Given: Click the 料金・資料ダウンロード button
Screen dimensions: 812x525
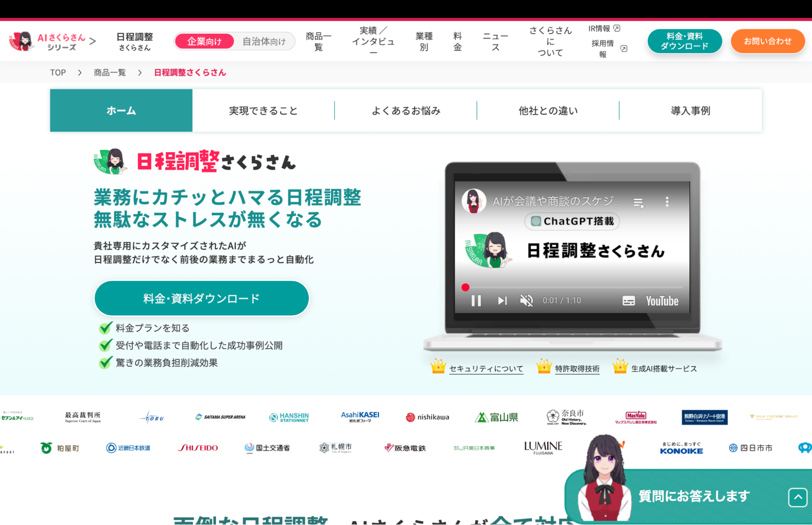Looking at the screenshot, I should pos(201,298).
